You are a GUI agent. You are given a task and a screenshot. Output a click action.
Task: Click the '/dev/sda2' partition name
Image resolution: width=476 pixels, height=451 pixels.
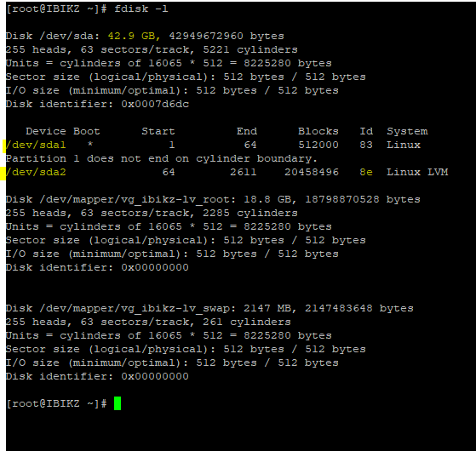(36, 172)
